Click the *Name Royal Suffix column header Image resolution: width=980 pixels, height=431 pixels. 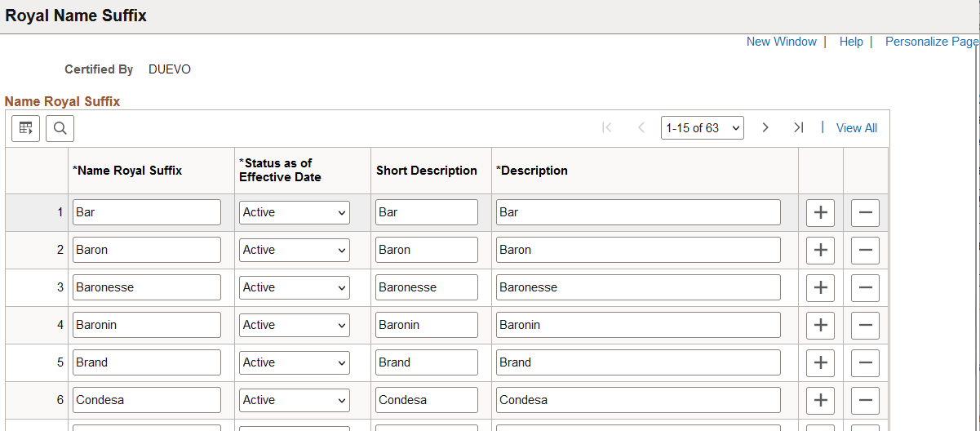click(127, 171)
